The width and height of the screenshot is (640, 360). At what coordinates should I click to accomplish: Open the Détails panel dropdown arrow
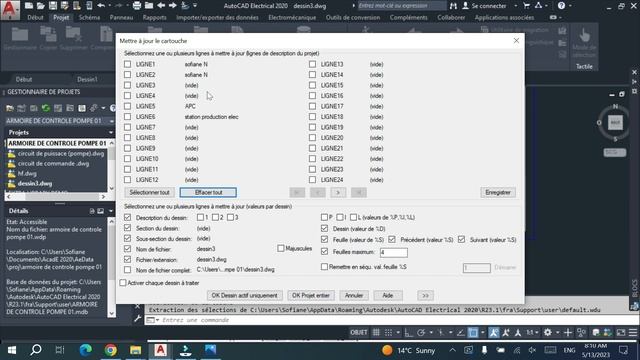point(111,211)
